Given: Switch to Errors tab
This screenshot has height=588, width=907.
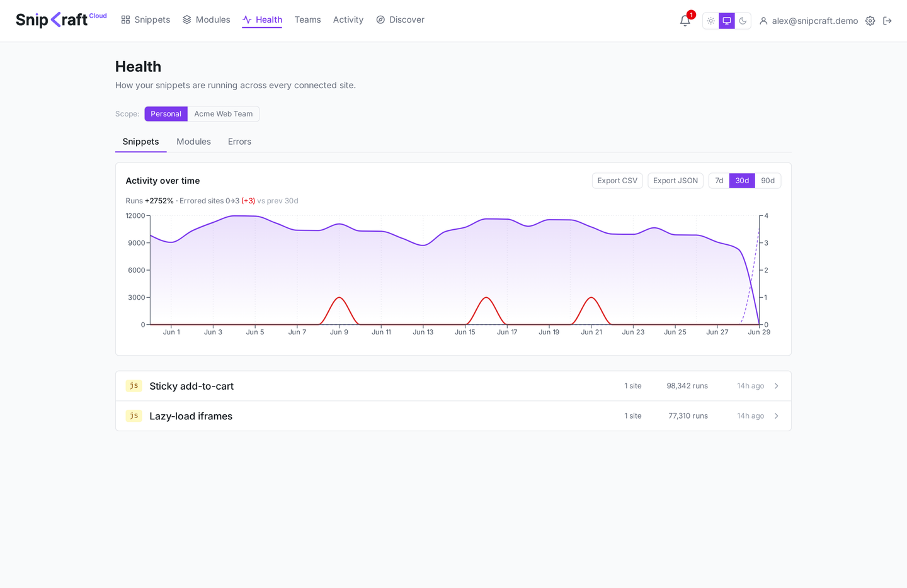Looking at the screenshot, I should click(x=239, y=142).
